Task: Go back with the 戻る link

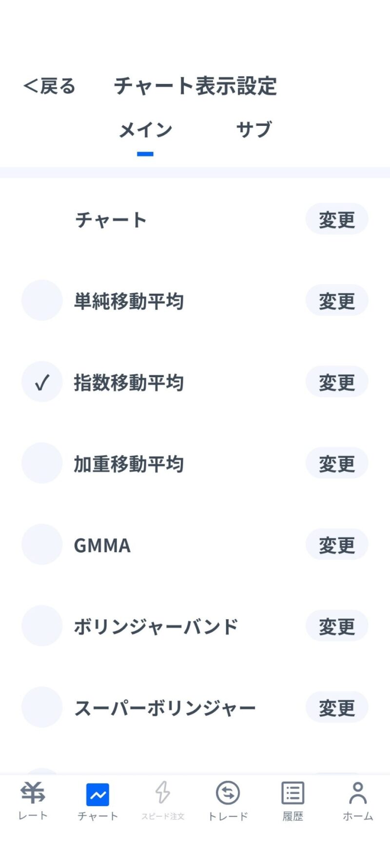Action: (x=49, y=86)
